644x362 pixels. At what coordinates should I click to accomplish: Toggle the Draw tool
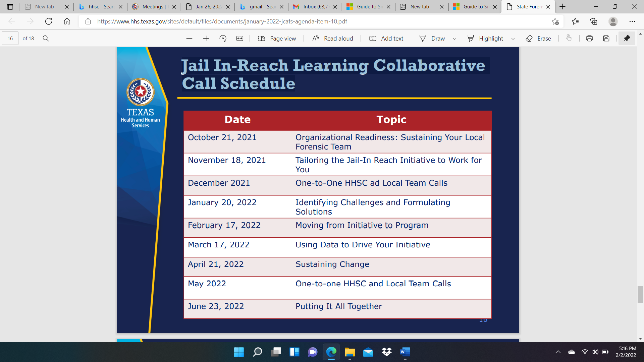pos(432,39)
